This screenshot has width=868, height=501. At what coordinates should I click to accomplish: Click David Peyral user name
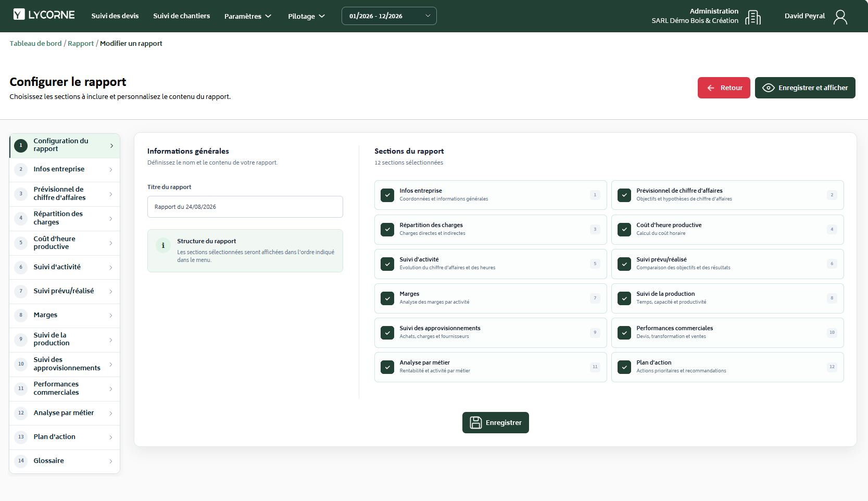point(804,16)
